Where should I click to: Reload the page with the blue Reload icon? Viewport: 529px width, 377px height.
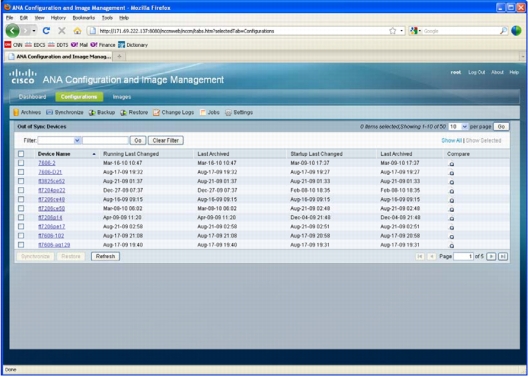(x=46, y=31)
